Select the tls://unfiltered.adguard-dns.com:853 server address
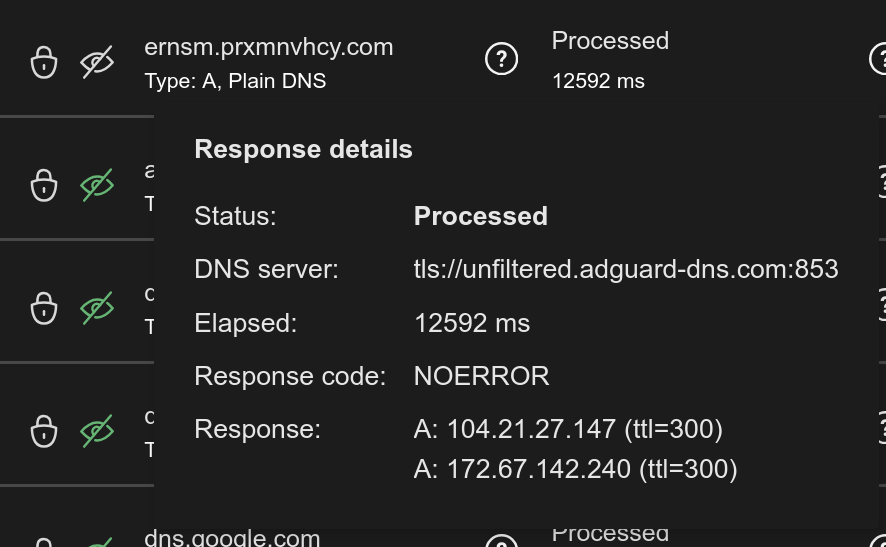 coord(626,269)
